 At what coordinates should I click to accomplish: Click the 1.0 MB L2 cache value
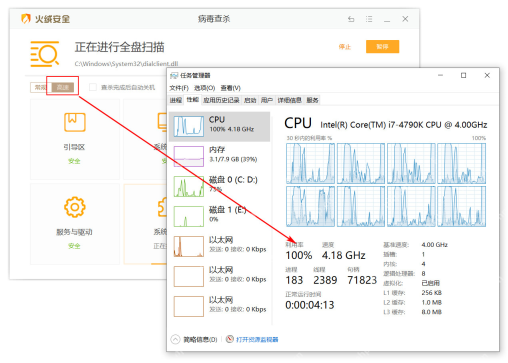pos(432,302)
